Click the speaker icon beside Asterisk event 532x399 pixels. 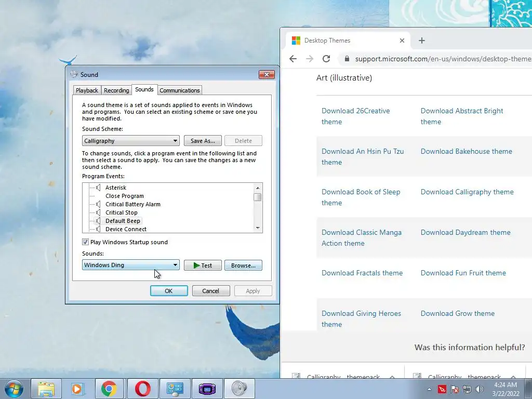pos(98,187)
